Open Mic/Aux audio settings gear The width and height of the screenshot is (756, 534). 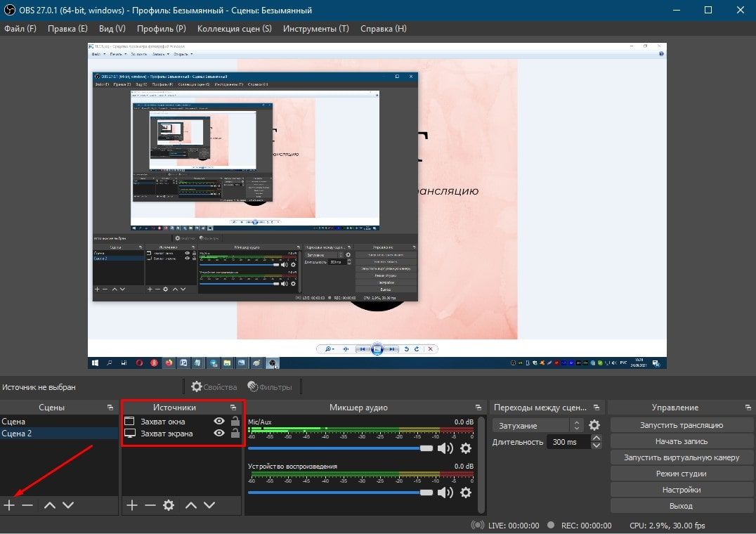(466, 448)
